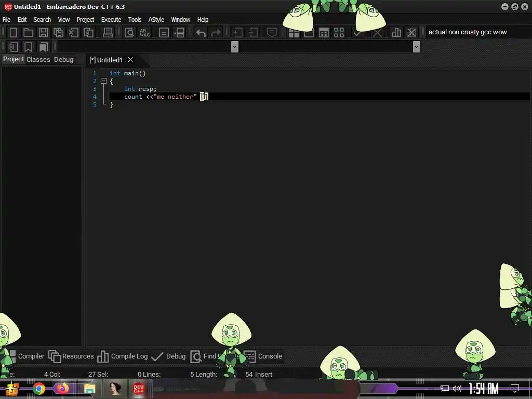Click the volume speaker tray icon
Viewport: 532px width, 399px height.
[457, 389]
